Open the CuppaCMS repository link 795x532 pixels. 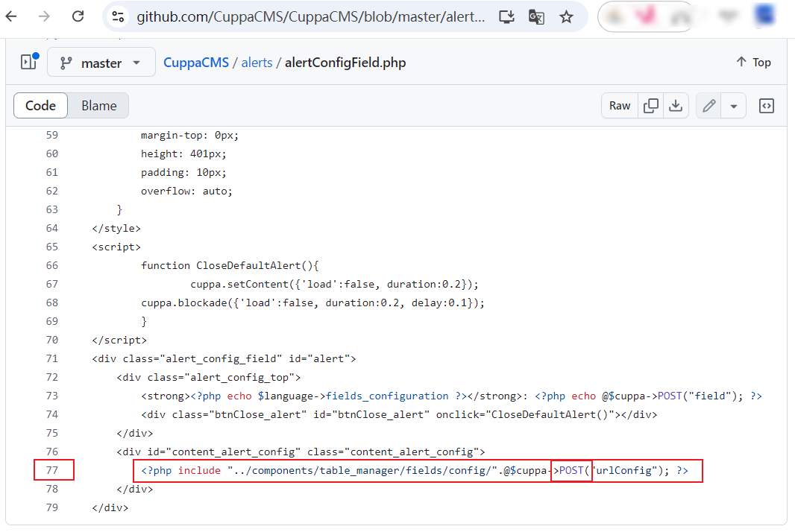coord(195,63)
